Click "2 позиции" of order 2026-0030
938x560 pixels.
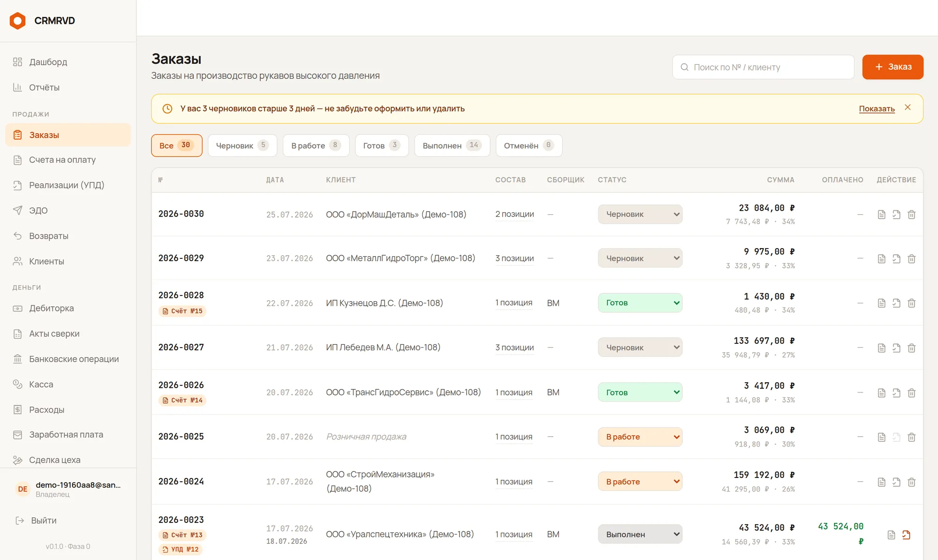tap(514, 214)
